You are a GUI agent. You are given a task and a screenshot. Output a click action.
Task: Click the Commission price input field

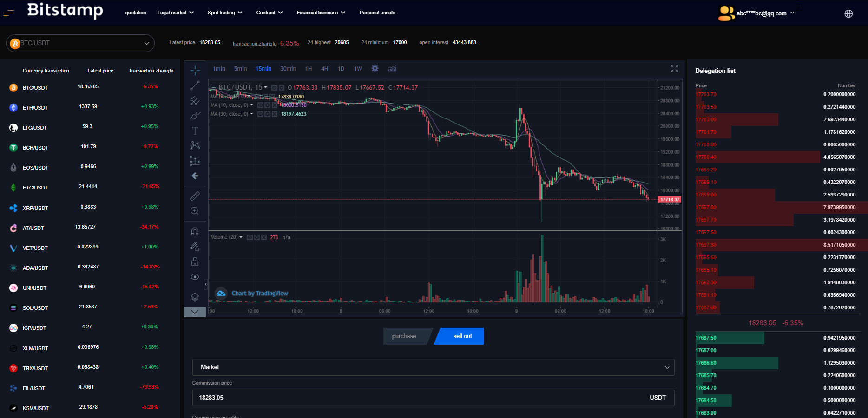(418, 398)
